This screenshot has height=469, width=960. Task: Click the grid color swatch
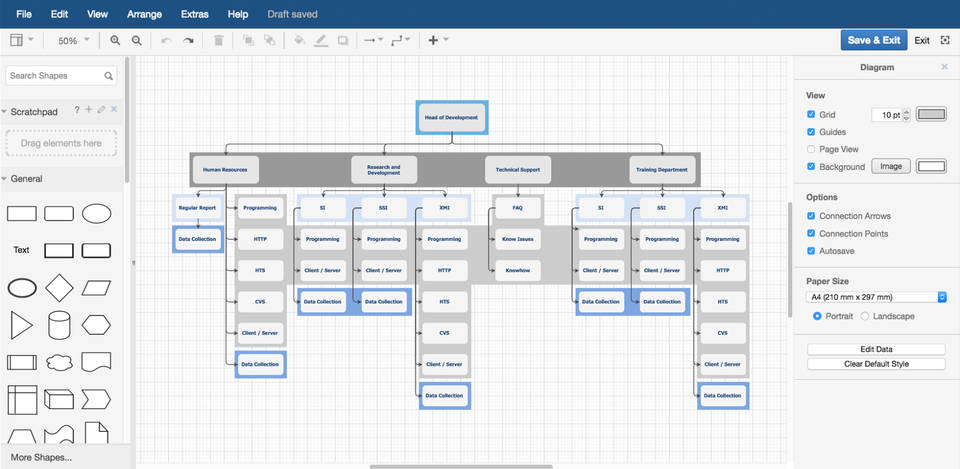click(931, 115)
